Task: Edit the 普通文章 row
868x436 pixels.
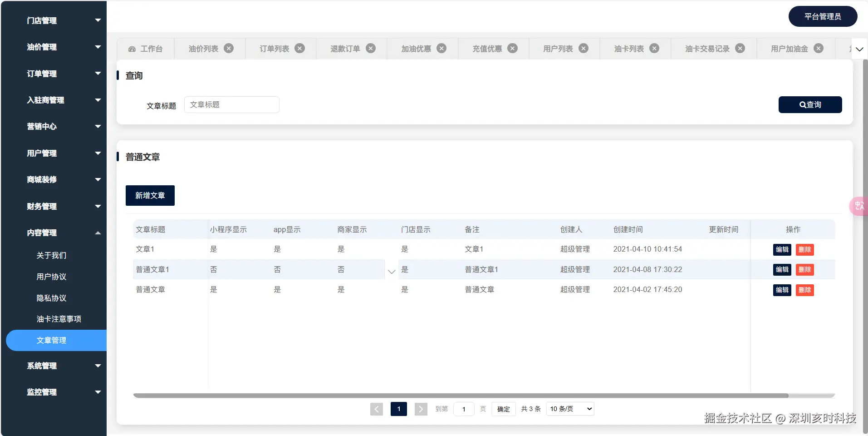Action: click(782, 290)
